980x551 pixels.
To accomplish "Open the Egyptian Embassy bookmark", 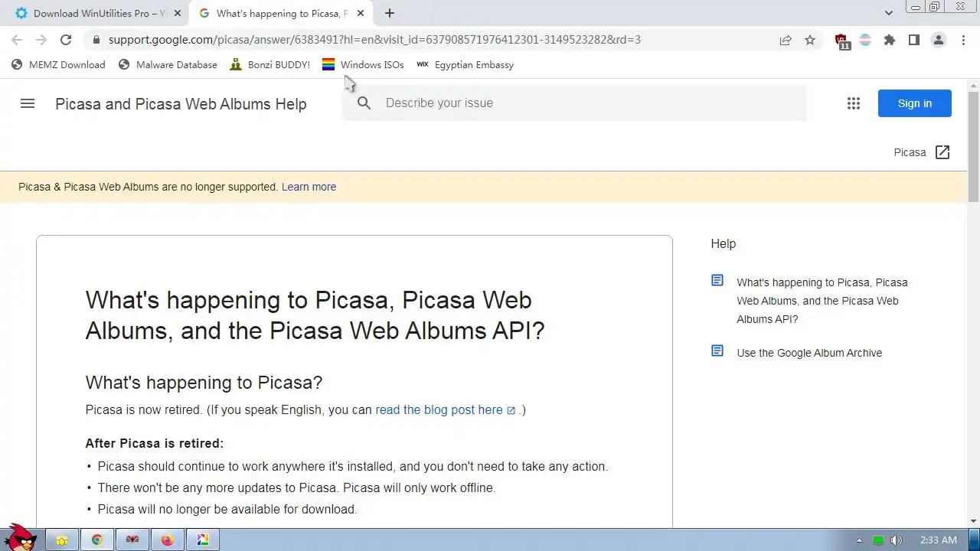I will (465, 65).
